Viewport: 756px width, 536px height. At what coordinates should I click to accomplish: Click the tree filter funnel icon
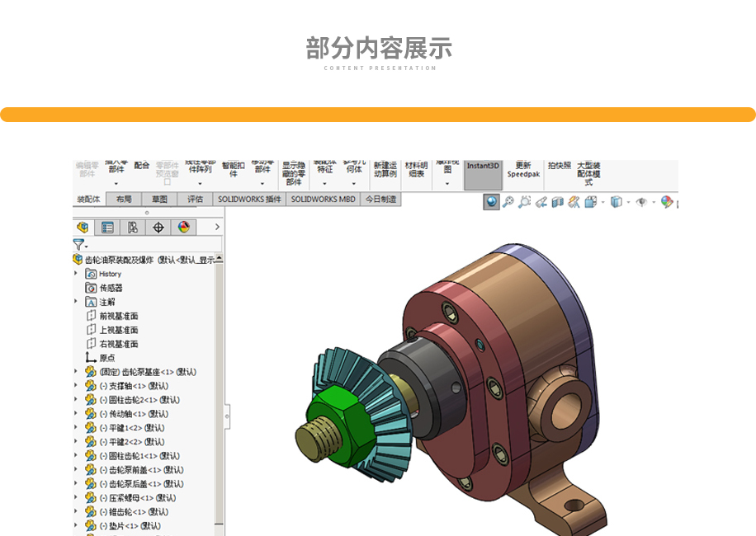point(79,244)
